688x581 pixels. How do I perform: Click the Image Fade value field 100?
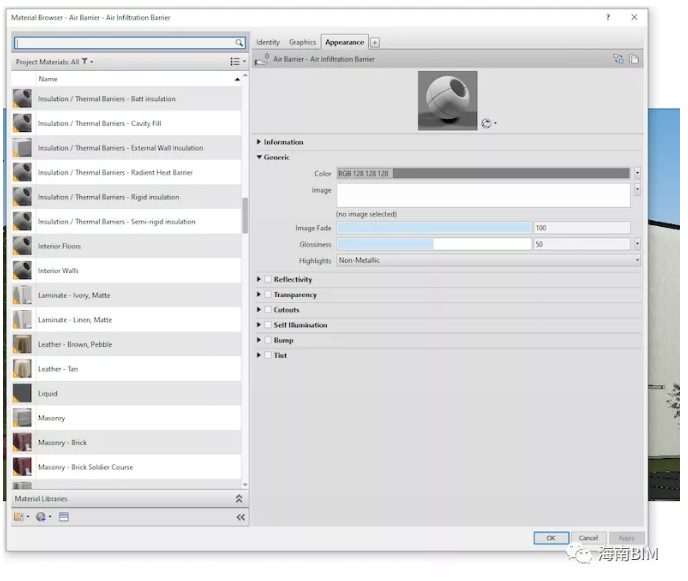tap(581, 228)
